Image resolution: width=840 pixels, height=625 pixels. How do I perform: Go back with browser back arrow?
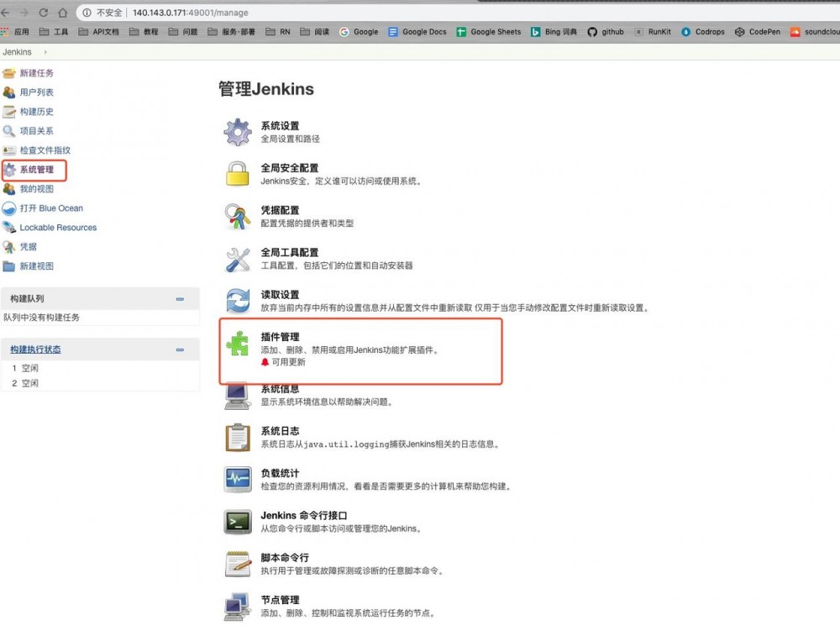point(5,13)
